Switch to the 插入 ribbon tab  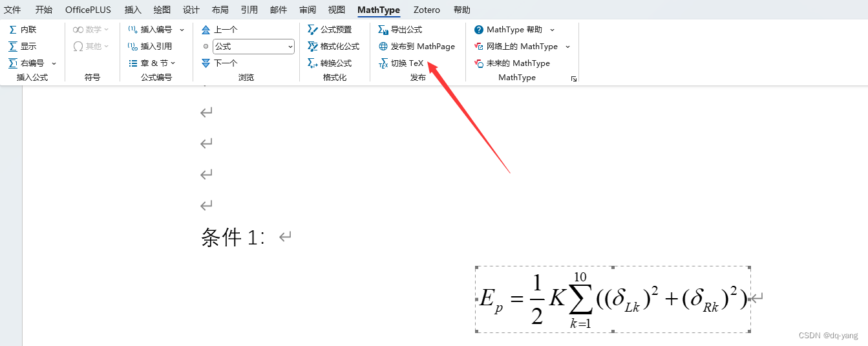tap(132, 10)
